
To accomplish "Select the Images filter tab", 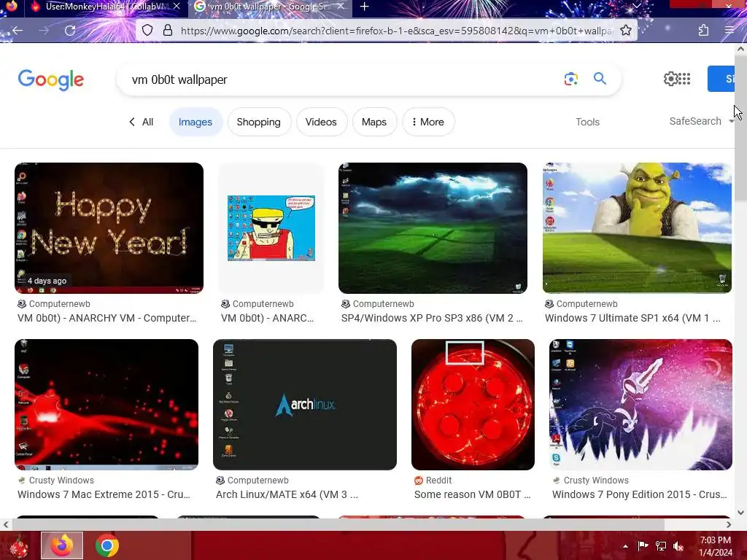I will coord(196,122).
